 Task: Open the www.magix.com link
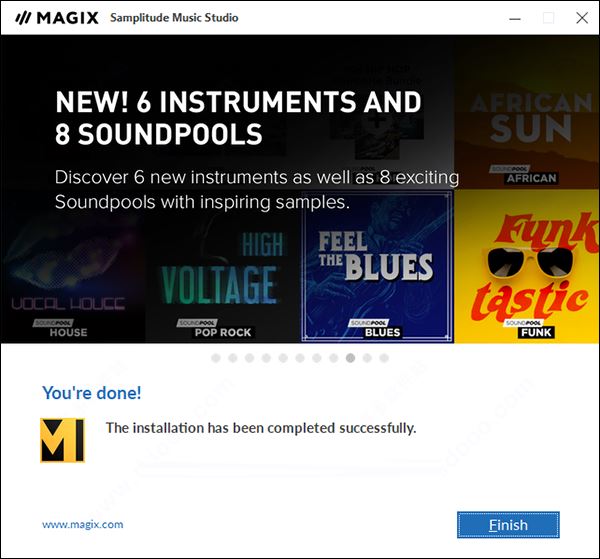(x=83, y=524)
